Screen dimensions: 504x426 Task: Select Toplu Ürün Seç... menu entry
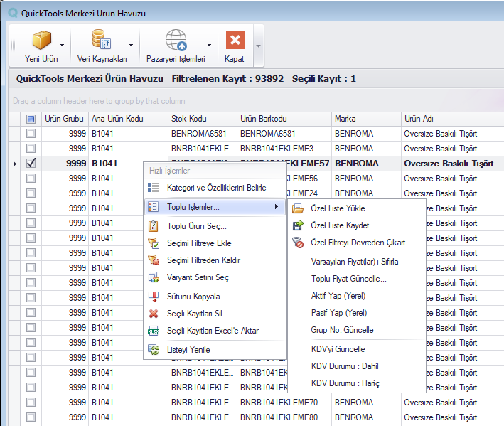pyautogui.click(x=197, y=226)
